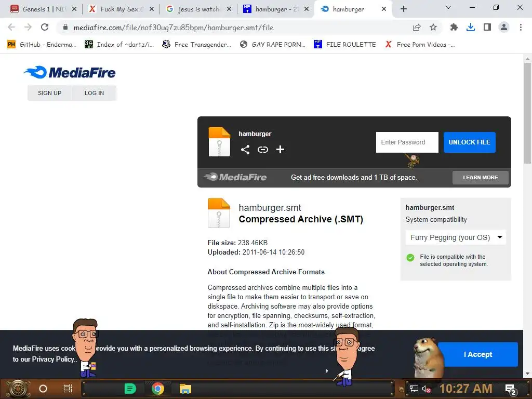Click the 'Uploaded: 2011-06-14 10:26:50' text
This screenshot has width=532, height=399.
[x=256, y=252]
